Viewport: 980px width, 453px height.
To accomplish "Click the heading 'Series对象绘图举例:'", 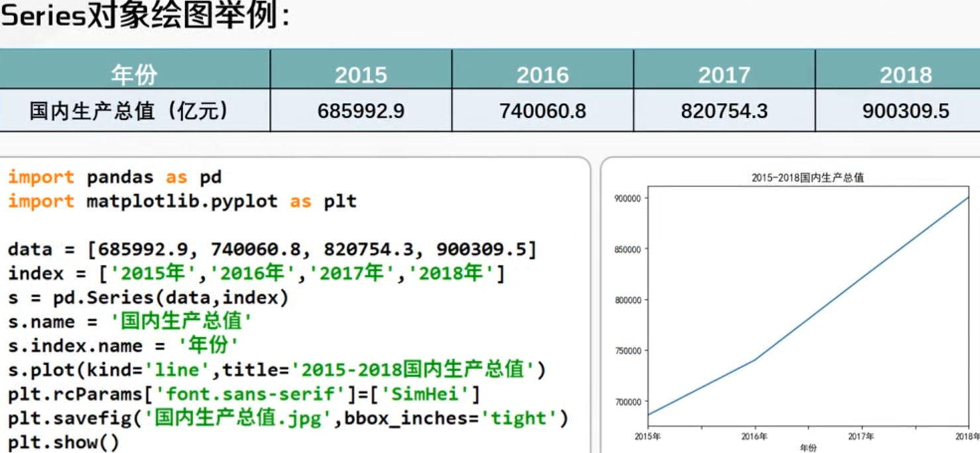I will click(x=146, y=16).
